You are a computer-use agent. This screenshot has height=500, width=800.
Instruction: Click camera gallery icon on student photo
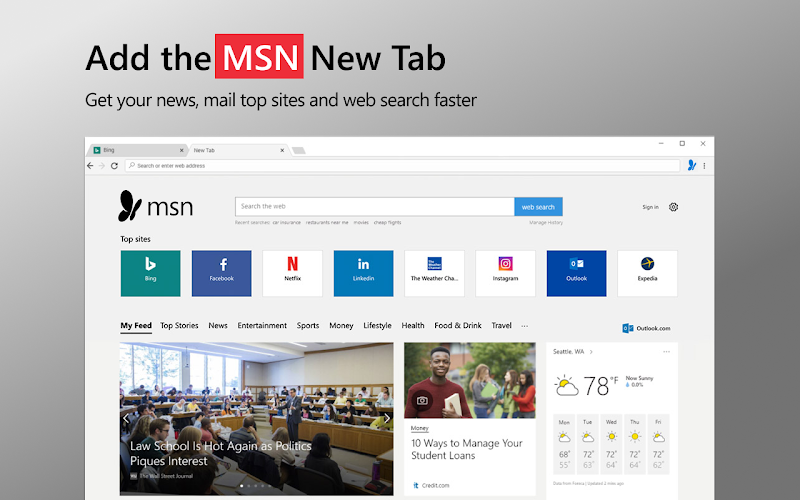pos(422,401)
